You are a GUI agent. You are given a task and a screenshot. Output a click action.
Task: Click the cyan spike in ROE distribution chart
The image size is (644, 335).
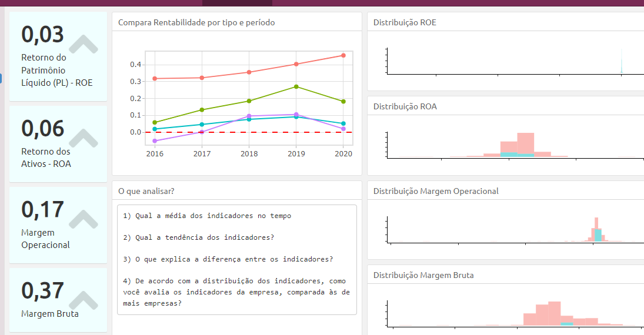click(x=621, y=65)
